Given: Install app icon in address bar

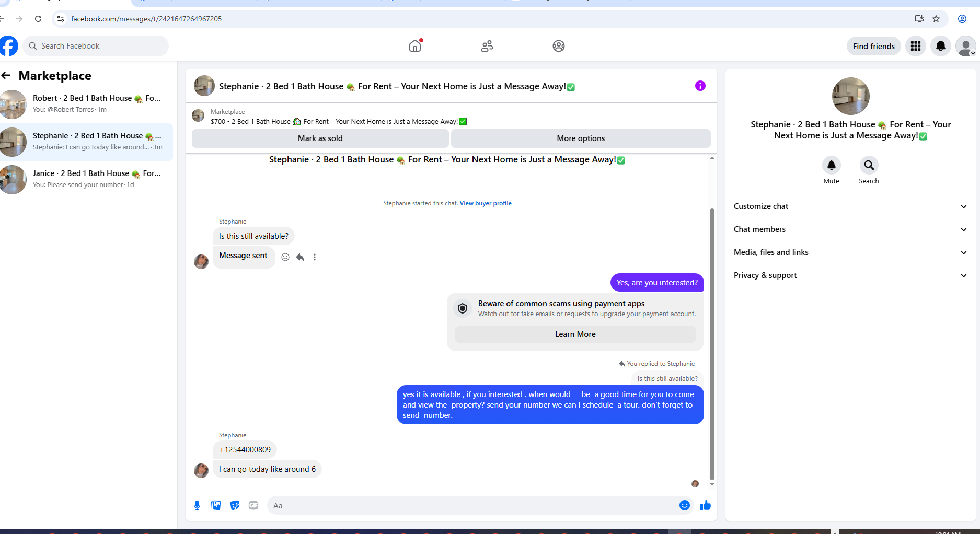Looking at the screenshot, I should point(919,19).
